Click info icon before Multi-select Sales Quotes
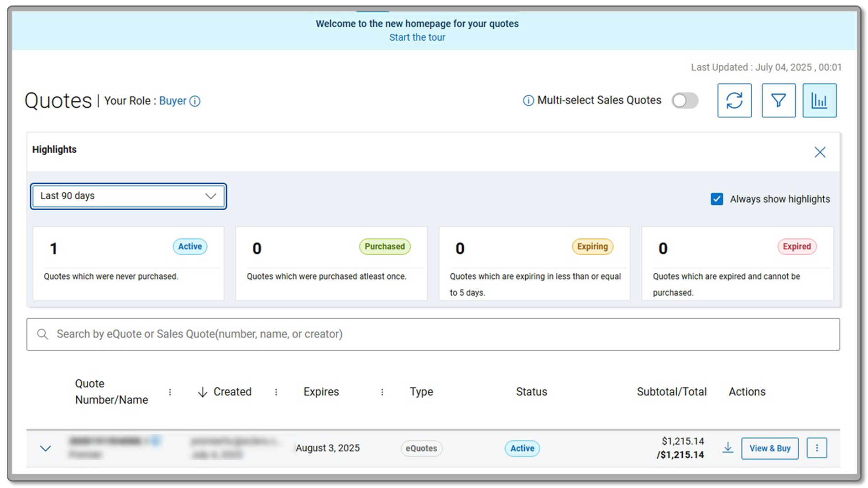The height and width of the screenshot is (488, 868). (x=528, y=101)
